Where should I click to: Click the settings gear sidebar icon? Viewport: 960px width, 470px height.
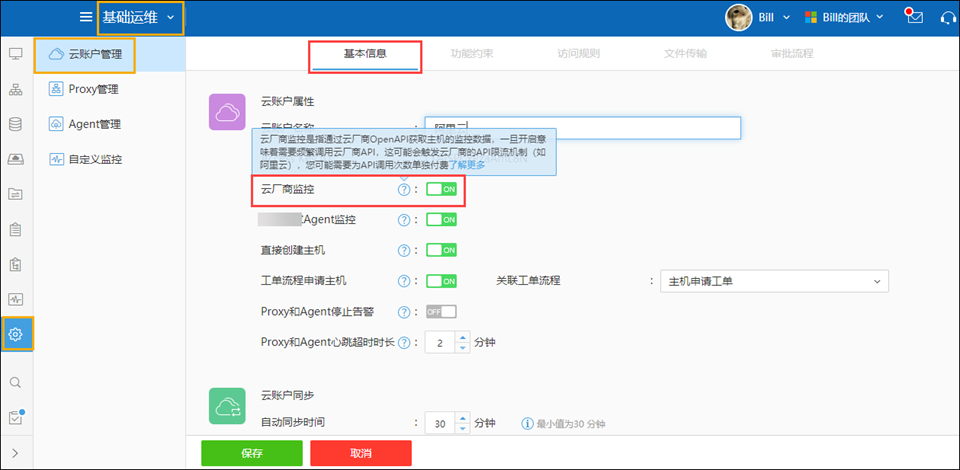point(15,334)
